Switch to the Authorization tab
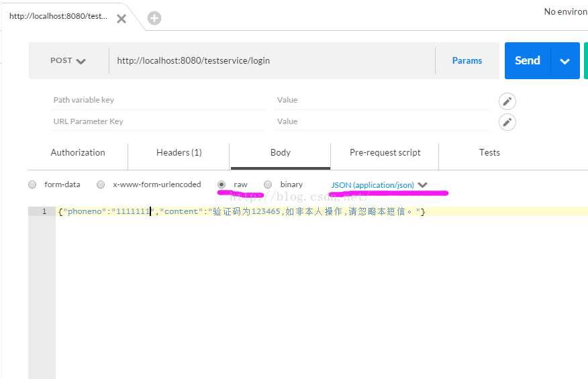This screenshot has width=588, height=379. tap(78, 152)
